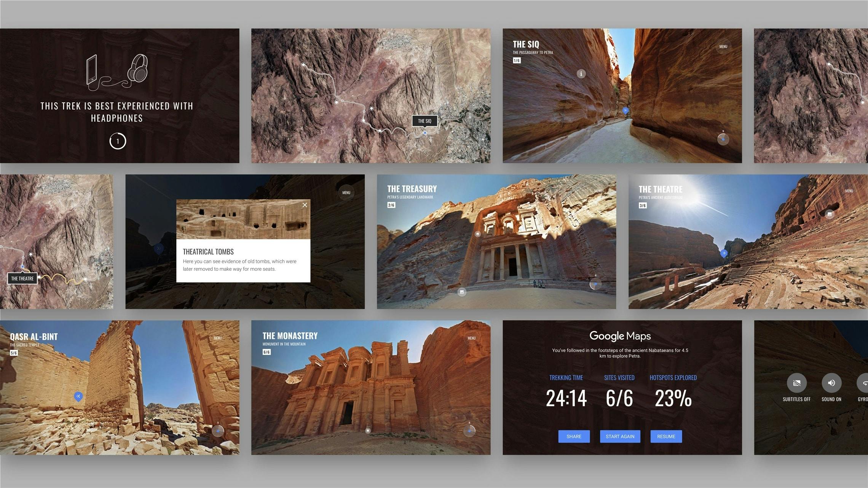
Task: Click the forward arrow marker in The Siq
Action: pos(625,110)
